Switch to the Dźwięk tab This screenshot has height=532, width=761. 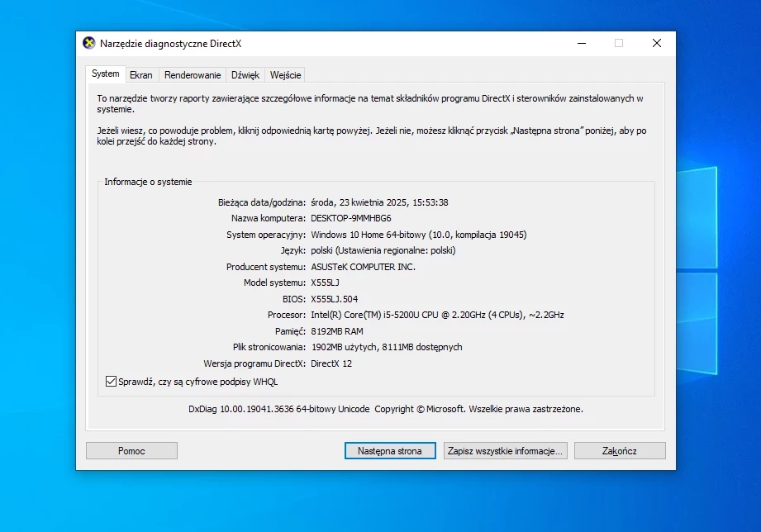tap(245, 75)
